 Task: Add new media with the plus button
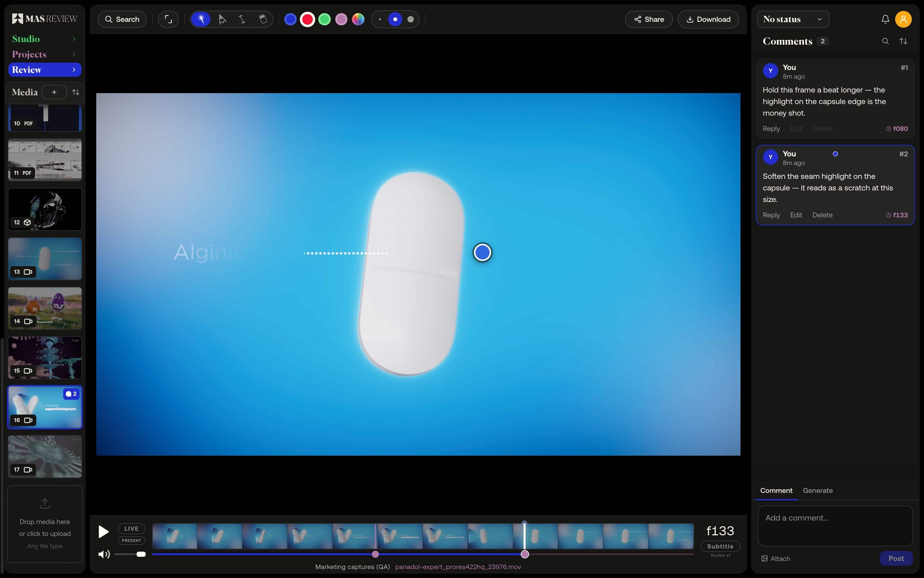[x=54, y=92]
